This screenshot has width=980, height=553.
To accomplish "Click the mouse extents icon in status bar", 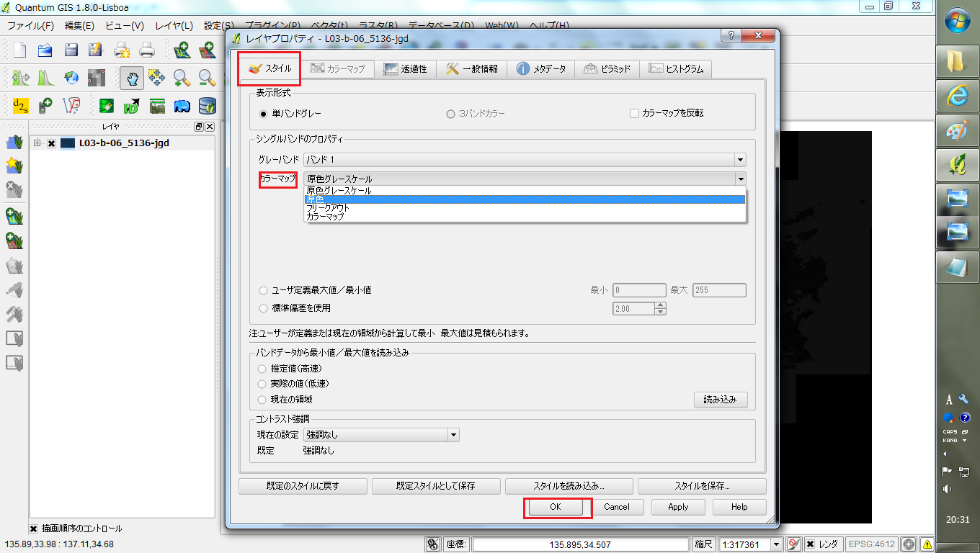I will pyautogui.click(x=433, y=545).
